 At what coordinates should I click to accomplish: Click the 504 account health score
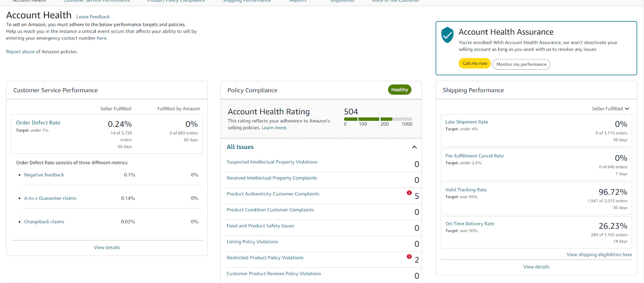351,112
